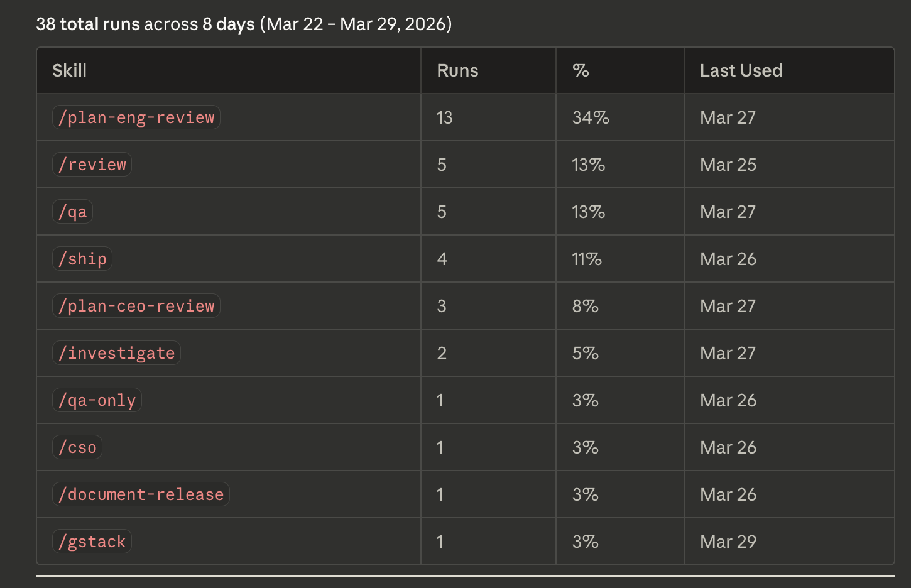Click the Runs column header
The image size is (911, 588).
(457, 70)
